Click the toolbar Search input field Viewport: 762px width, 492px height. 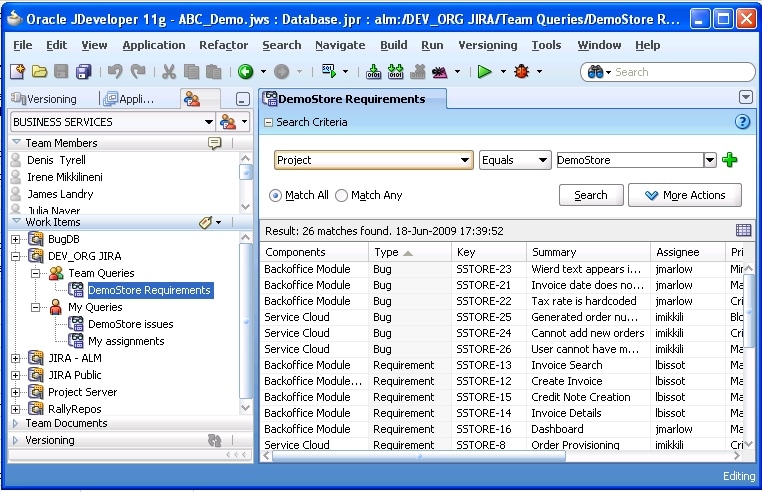[680, 72]
